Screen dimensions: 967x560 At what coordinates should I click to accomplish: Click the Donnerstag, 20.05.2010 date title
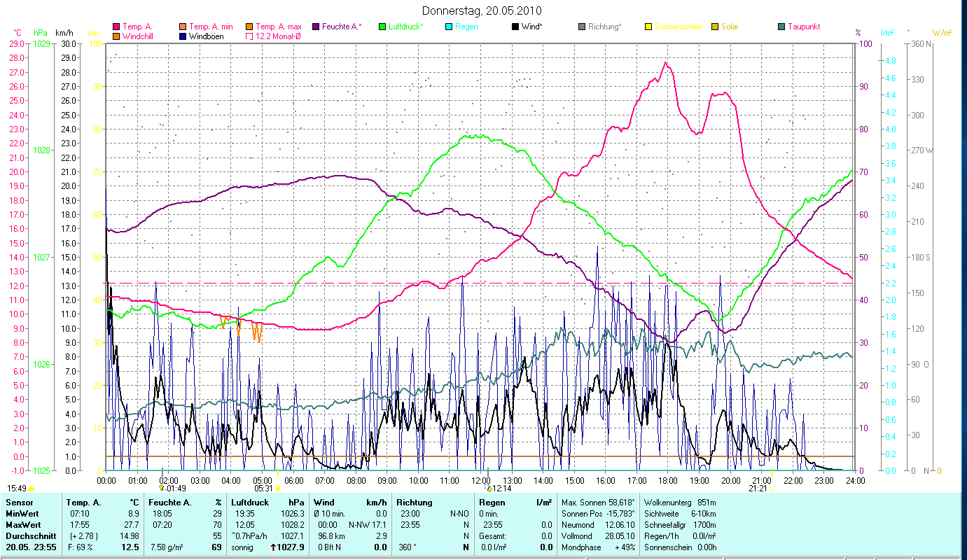tap(482, 10)
